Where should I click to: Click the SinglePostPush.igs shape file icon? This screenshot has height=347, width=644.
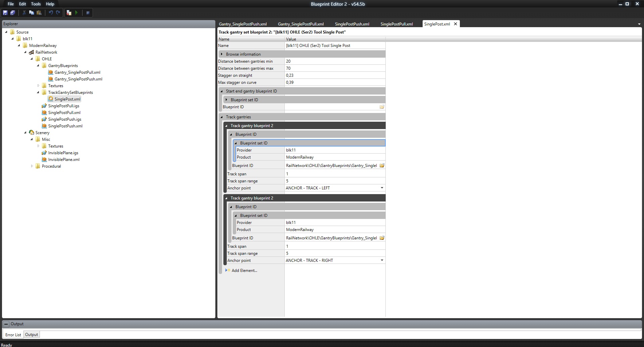coord(44,119)
